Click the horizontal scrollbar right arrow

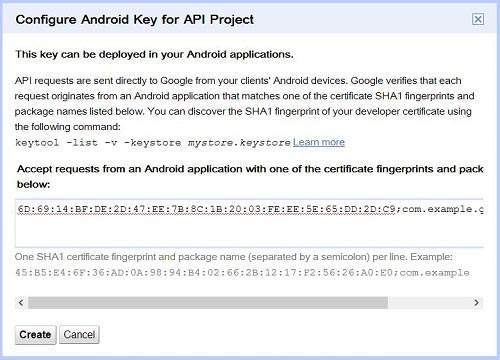477,303
